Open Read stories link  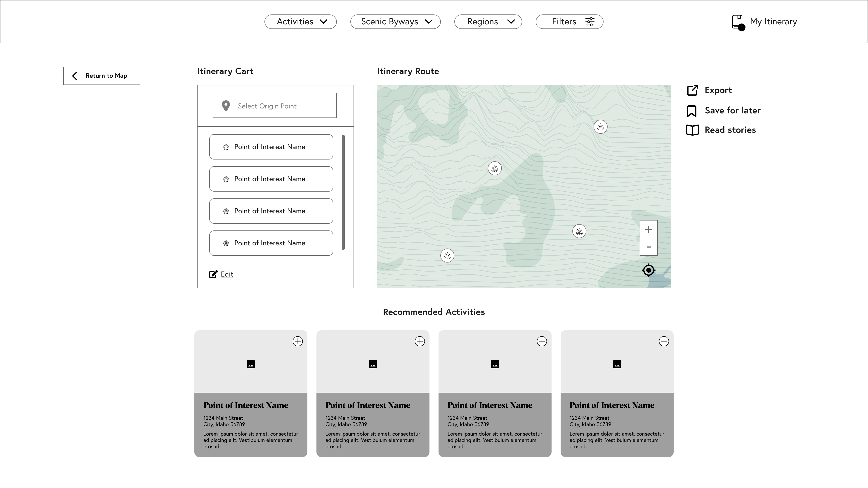(x=730, y=130)
